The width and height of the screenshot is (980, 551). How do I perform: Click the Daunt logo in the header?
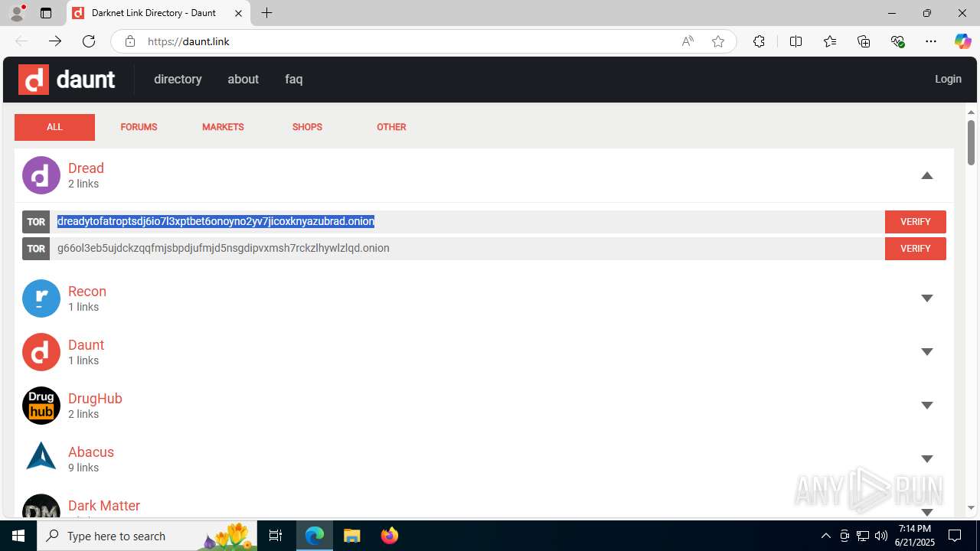point(67,79)
